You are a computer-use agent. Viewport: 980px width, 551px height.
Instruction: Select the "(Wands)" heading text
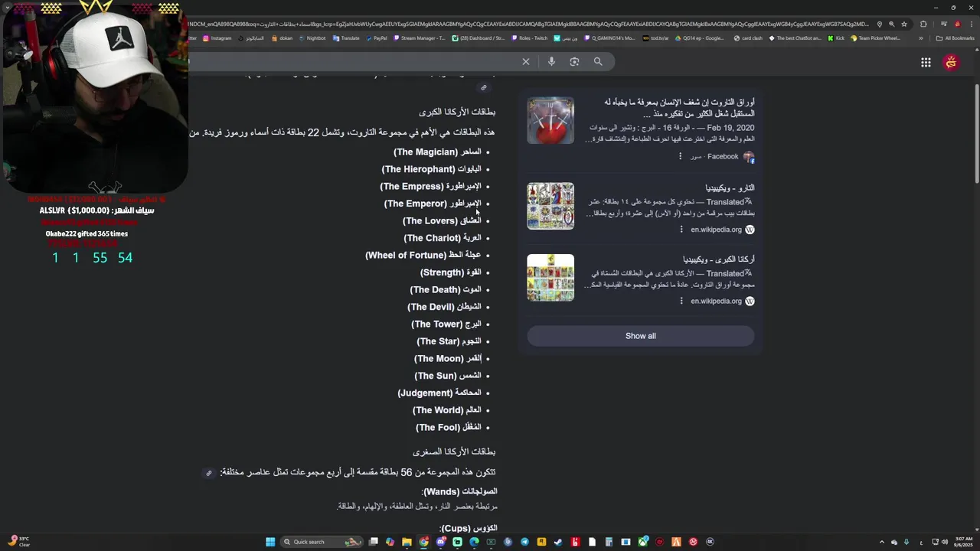[x=440, y=491]
